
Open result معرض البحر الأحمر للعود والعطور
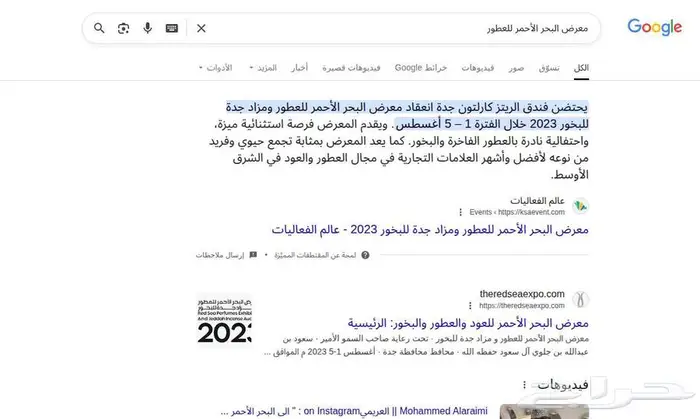point(468,323)
